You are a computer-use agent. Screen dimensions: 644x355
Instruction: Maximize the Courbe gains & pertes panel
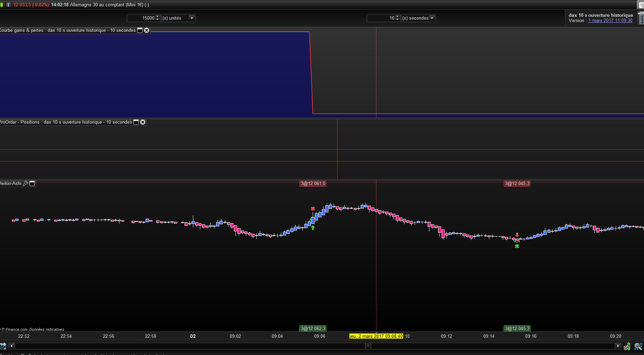point(140,30)
